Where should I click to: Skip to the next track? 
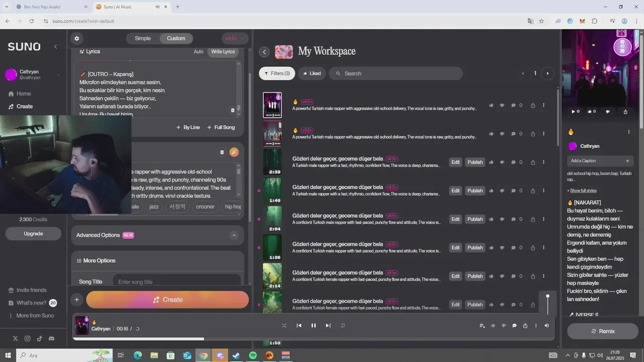(328, 325)
